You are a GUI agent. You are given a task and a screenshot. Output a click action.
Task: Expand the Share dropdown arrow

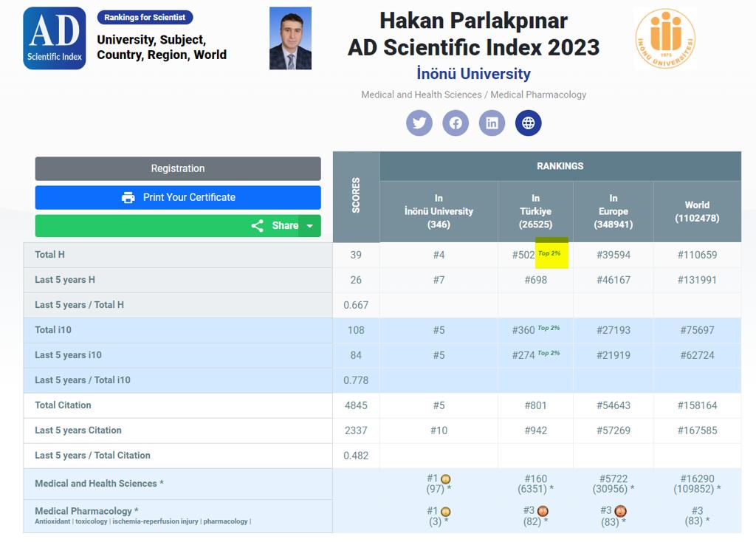pos(310,226)
